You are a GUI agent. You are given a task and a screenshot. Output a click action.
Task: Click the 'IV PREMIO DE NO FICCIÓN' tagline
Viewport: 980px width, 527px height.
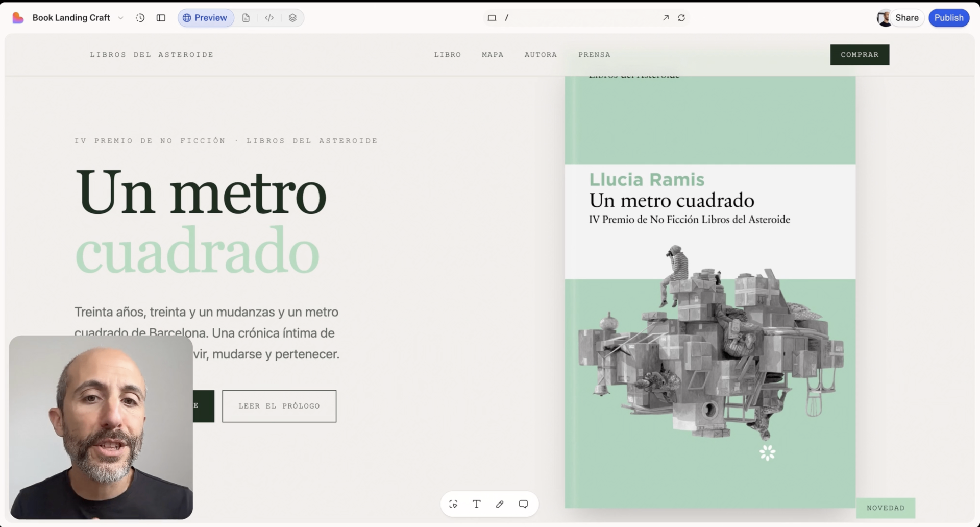pos(226,141)
